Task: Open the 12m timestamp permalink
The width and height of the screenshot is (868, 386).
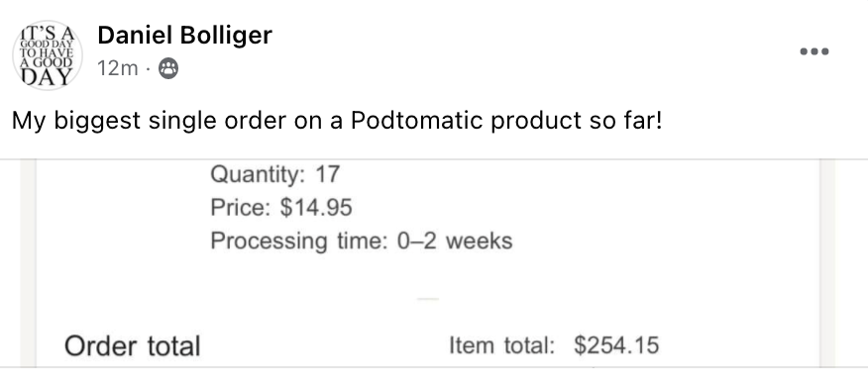Action: click(117, 69)
